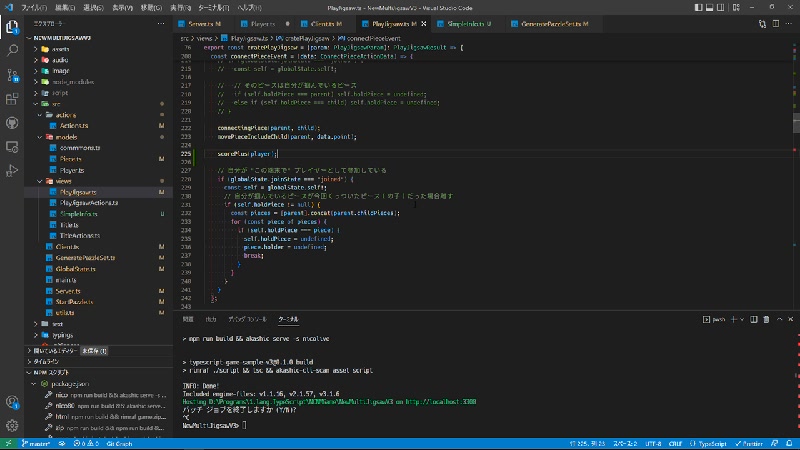Viewport: 800px width, 450px height.
Task: Open Explorer more actions ellipsis
Action: point(161,24)
